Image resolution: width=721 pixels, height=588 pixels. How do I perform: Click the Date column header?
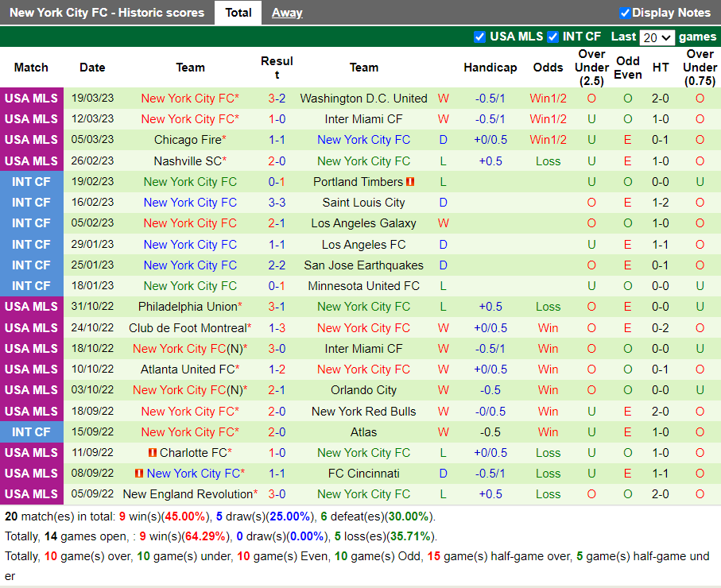[x=92, y=68]
